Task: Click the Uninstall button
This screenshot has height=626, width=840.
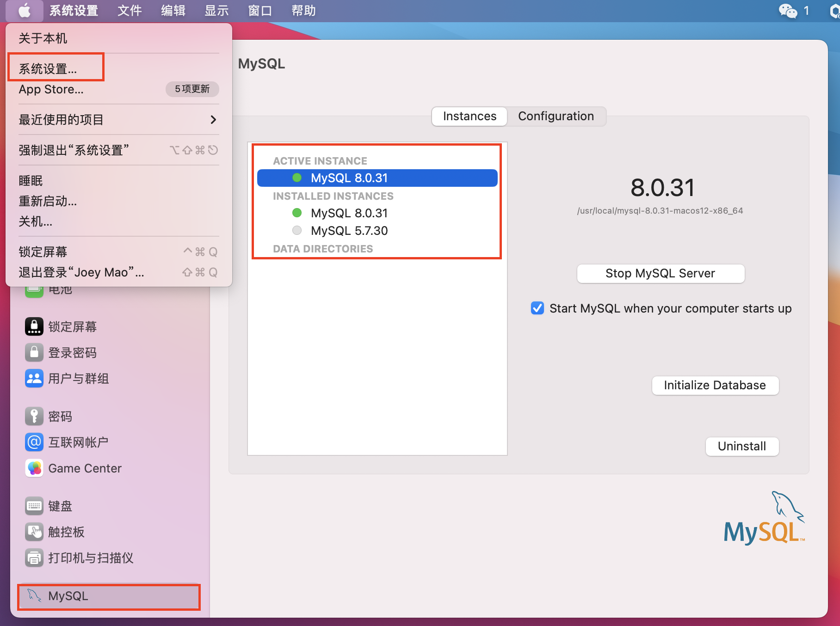Action: 741,446
